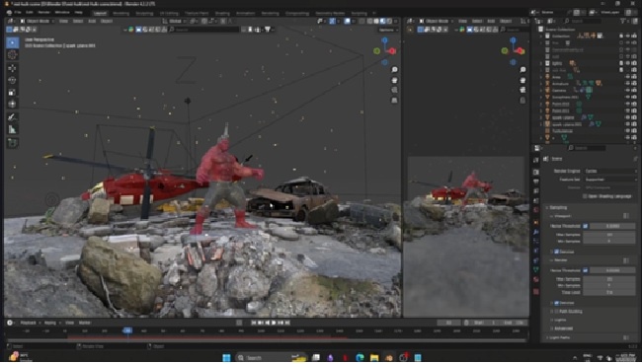Switch to the Compositing workspace tab
Screen dimensions: 642x364
click(297, 13)
